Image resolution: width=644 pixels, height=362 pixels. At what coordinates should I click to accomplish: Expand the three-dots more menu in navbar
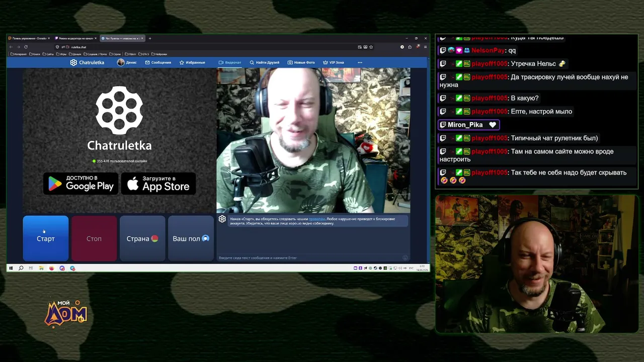360,62
